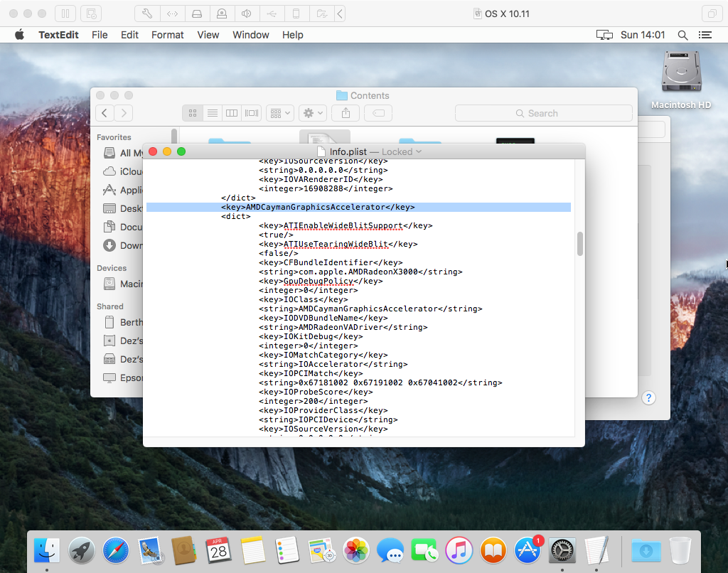Switch Finder to column view
Screen dimensions: 728x573
coord(232,113)
